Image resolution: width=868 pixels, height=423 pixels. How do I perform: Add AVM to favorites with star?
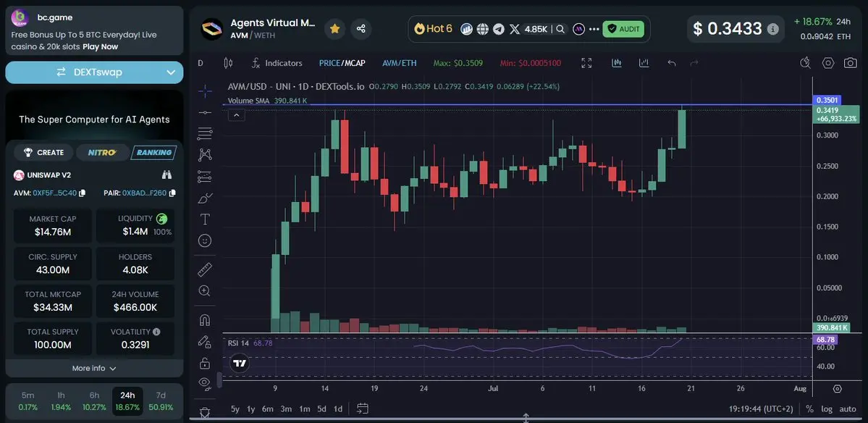coord(335,28)
